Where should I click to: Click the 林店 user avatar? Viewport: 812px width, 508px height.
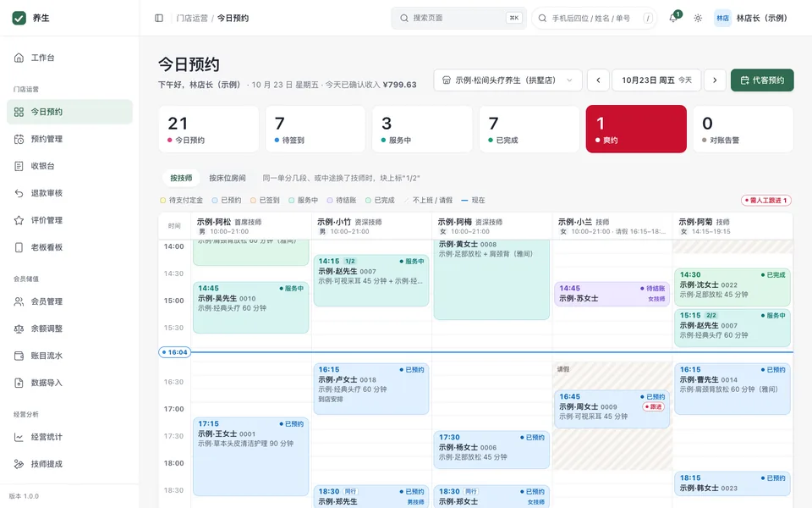click(x=722, y=18)
